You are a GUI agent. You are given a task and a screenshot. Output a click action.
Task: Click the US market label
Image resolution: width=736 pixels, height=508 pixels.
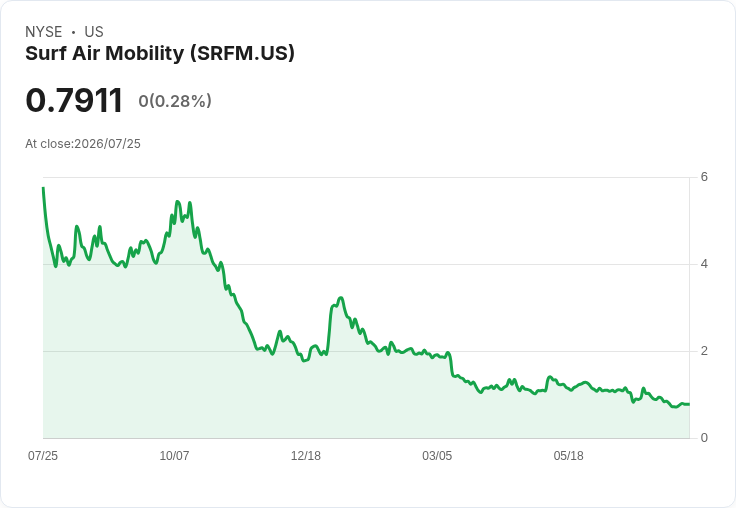pos(94,32)
